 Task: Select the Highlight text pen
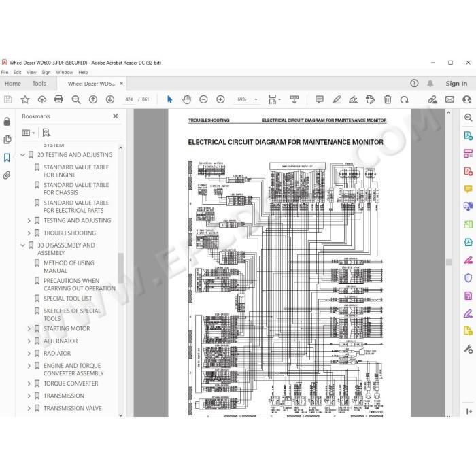click(x=336, y=99)
